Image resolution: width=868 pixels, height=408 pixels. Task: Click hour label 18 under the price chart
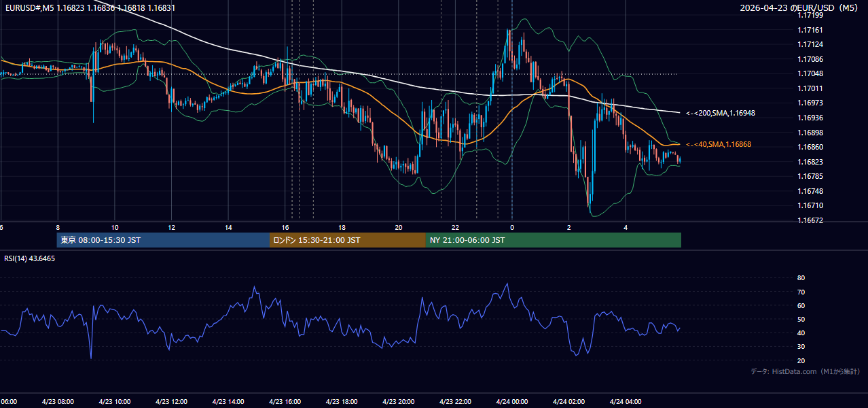tap(342, 227)
